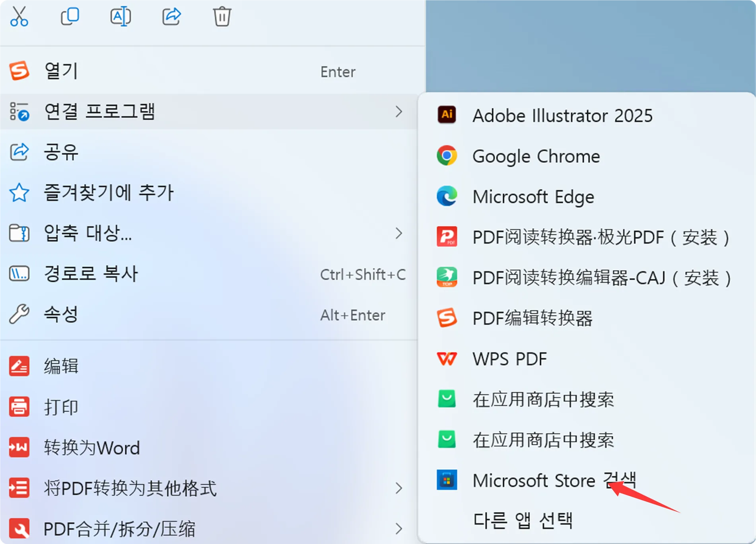Click the Microsoft Edge icon
The width and height of the screenshot is (756, 544).
point(447,196)
